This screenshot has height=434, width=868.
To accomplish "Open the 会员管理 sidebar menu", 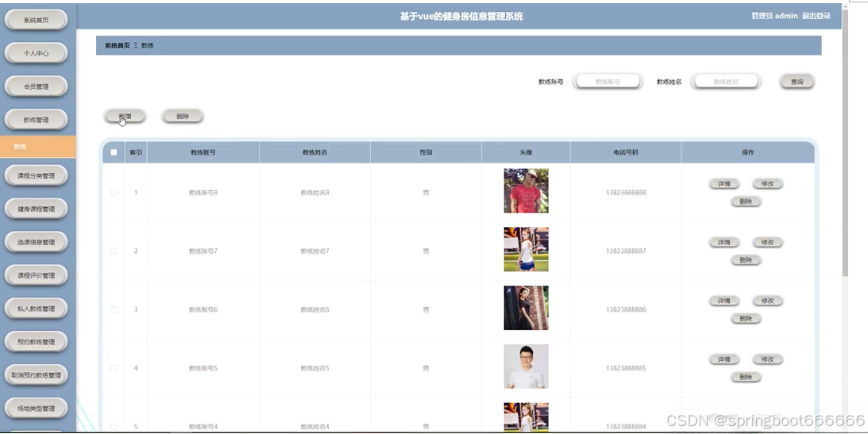I will coord(36,86).
